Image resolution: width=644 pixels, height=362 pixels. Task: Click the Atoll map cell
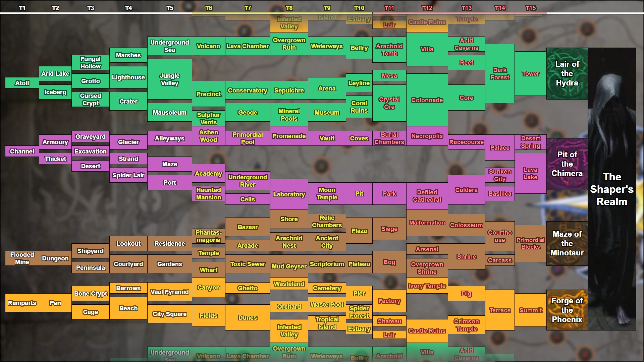coord(22,83)
